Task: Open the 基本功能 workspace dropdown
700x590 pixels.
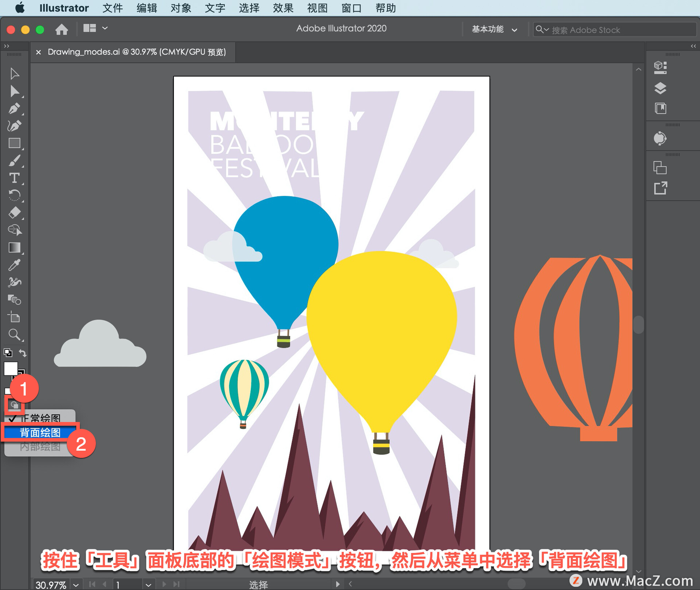Action: 494,29
